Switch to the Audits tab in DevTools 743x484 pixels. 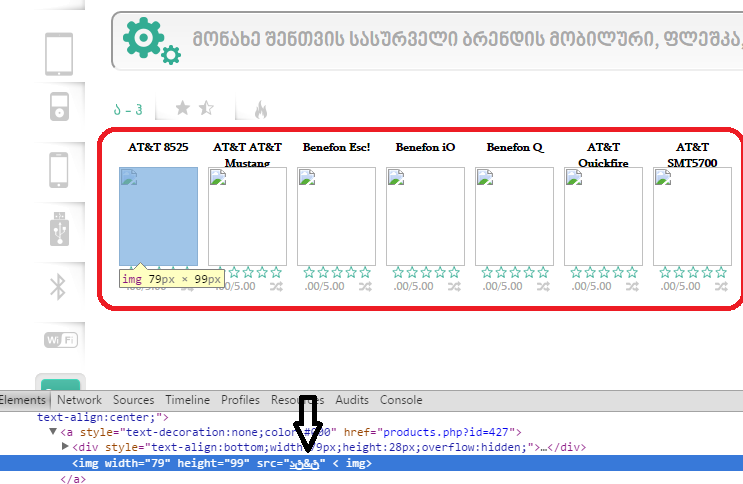click(x=352, y=400)
